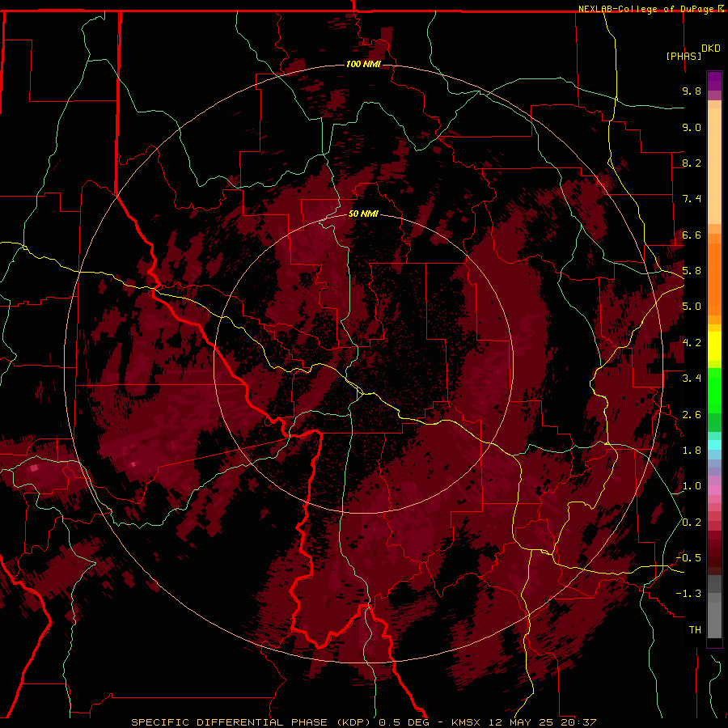Select the 0.2 scale value
The height and width of the screenshot is (728, 728).
(x=692, y=523)
